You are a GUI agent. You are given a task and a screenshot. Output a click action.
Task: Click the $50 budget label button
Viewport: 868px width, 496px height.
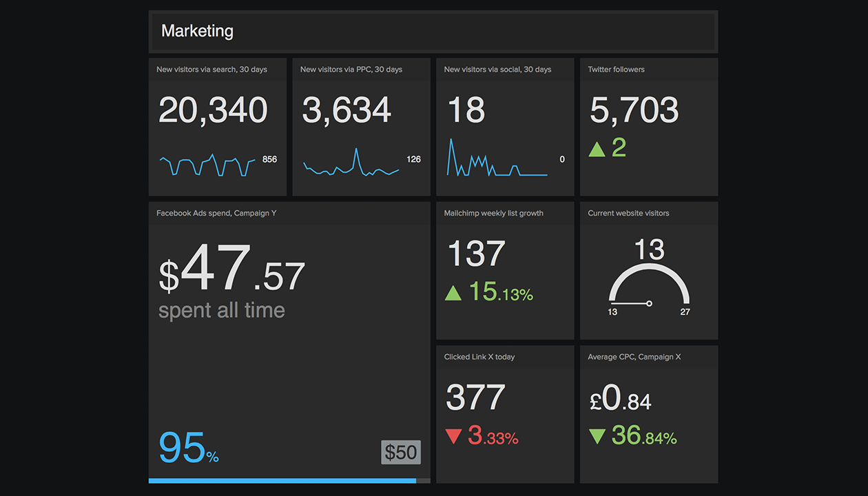(401, 452)
